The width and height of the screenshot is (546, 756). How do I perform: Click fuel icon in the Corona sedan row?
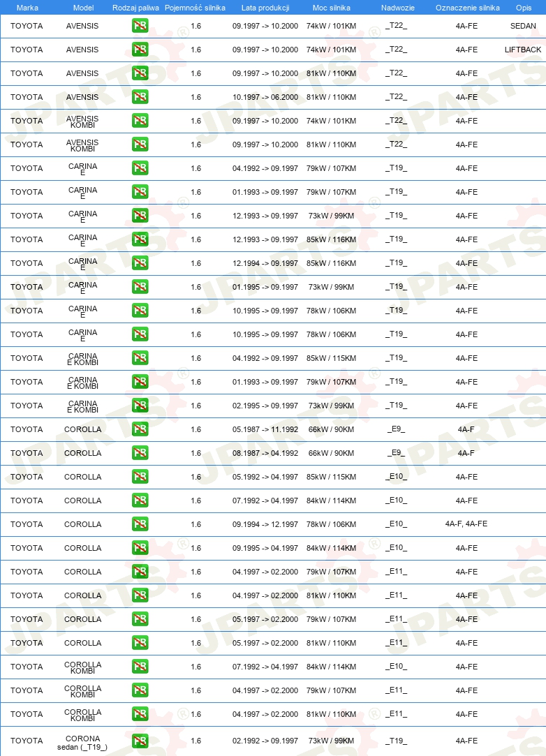[140, 741]
